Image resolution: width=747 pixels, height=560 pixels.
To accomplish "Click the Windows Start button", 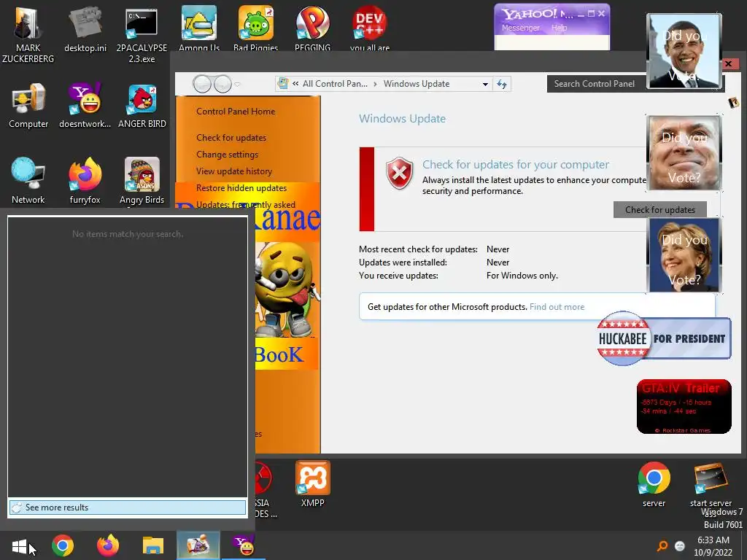I will click(x=20, y=545).
